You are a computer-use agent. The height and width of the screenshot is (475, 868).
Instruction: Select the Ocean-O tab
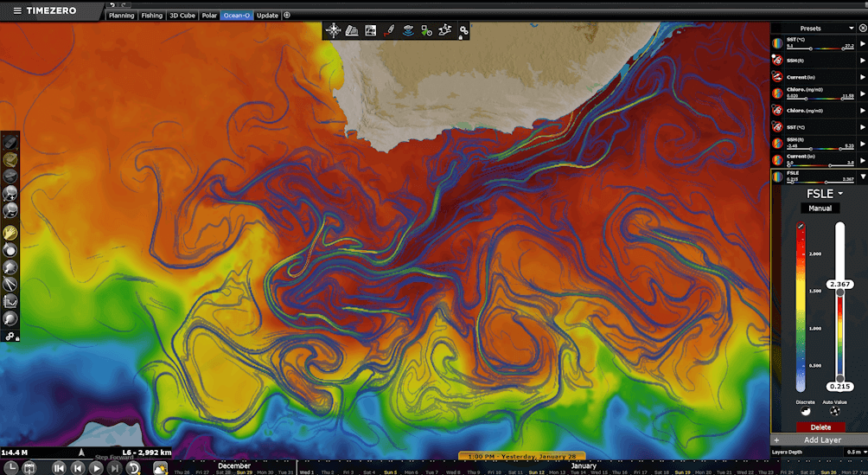tap(237, 16)
